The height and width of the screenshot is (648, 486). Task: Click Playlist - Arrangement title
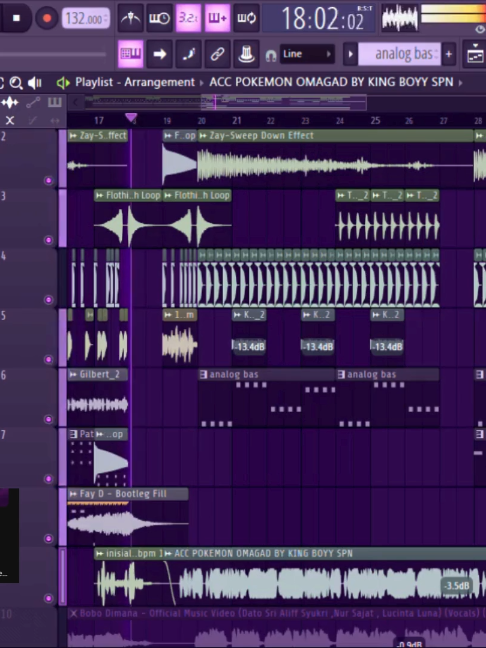[x=135, y=82]
